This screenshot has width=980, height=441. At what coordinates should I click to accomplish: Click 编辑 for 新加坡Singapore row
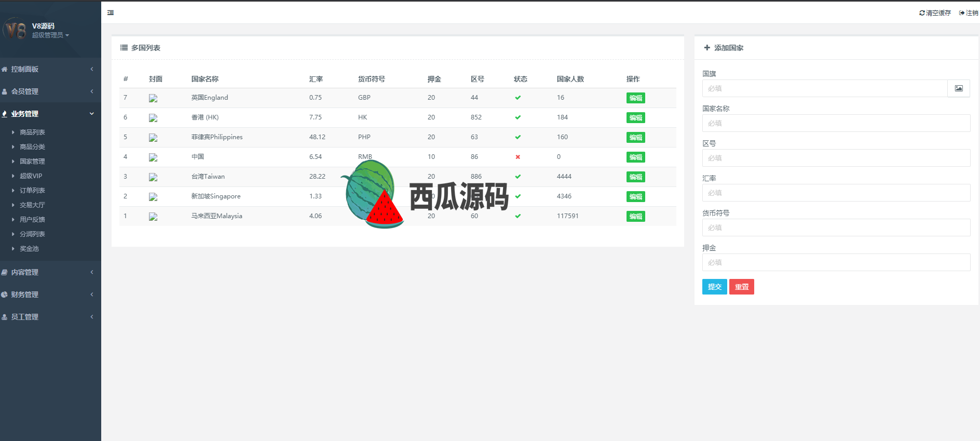pos(635,196)
